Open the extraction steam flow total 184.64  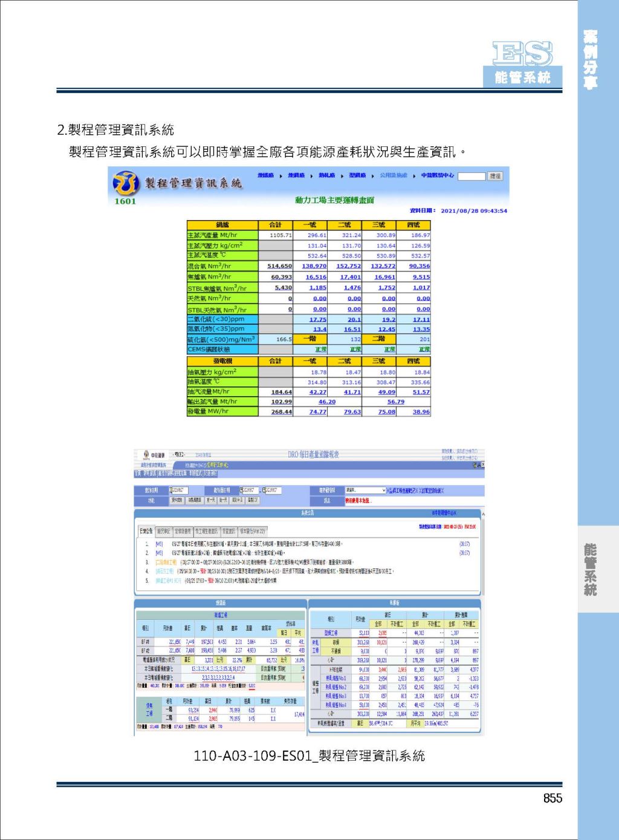click(282, 392)
